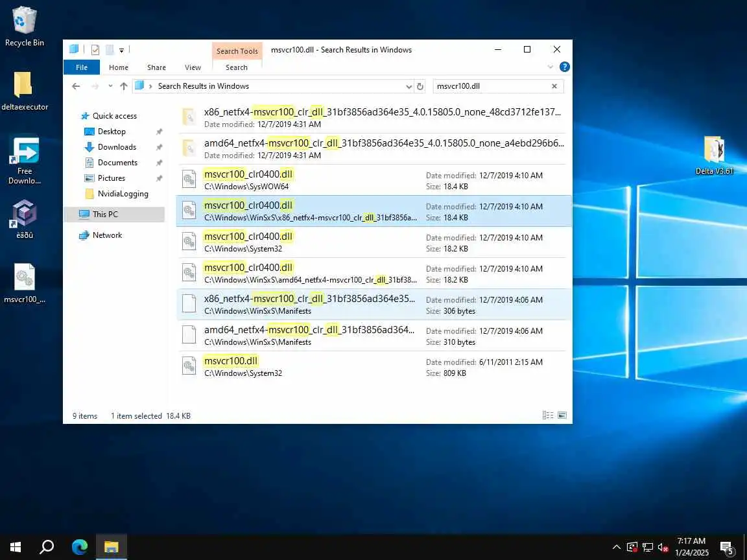Image resolution: width=747 pixels, height=560 pixels.
Task: Select Network in the navigation pane
Action: point(107,235)
